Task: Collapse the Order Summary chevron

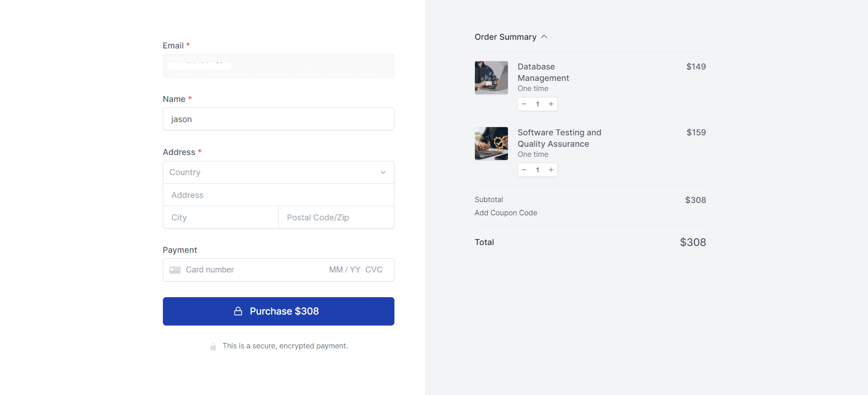Action: (544, 37)
